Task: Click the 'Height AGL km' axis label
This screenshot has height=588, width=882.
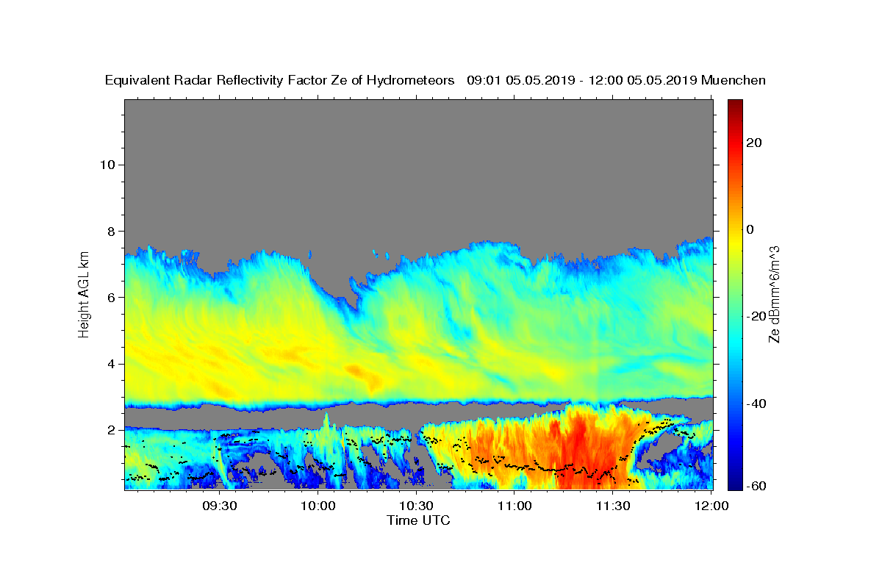Action: [x=85, y=293]
